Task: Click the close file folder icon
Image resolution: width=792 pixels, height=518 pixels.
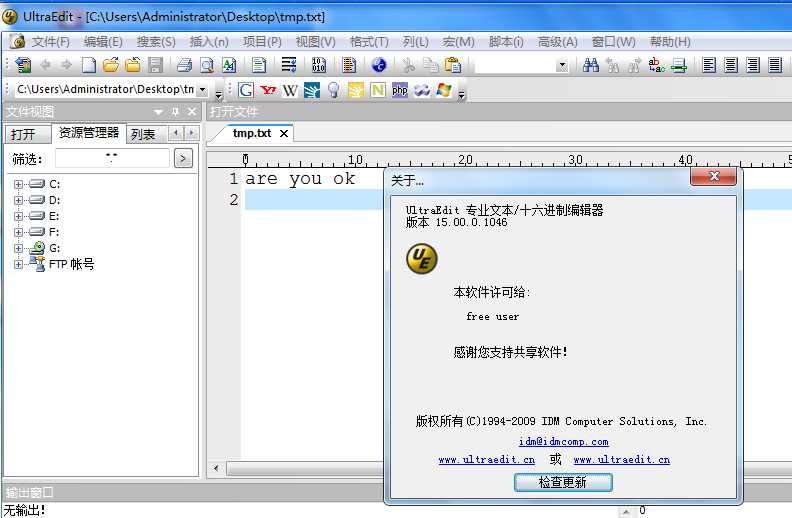Action: tap(133, 65)
